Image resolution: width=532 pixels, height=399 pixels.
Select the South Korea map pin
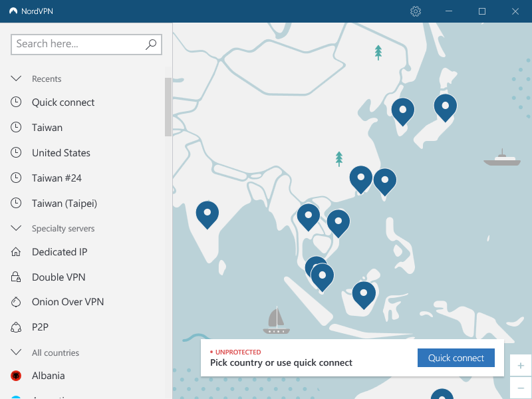pos(403,112)
